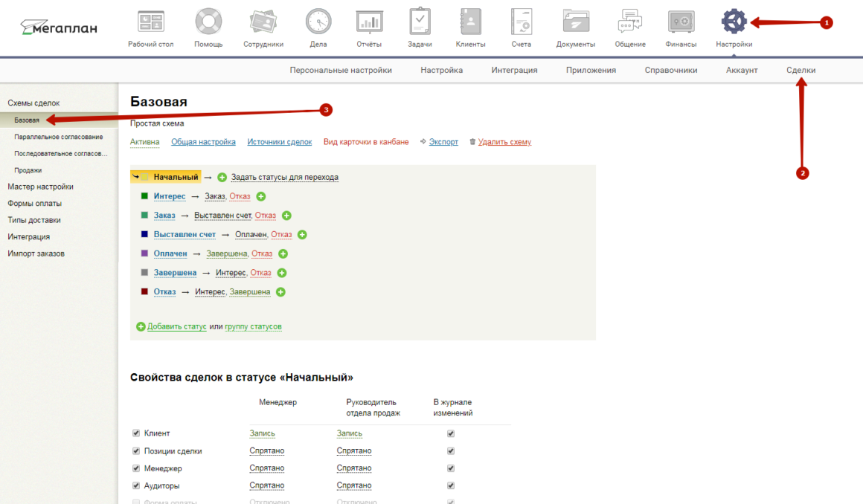Uncheck the Клиент property checkbox
This screenshot has height=504, width=863.
pos(136,433)
